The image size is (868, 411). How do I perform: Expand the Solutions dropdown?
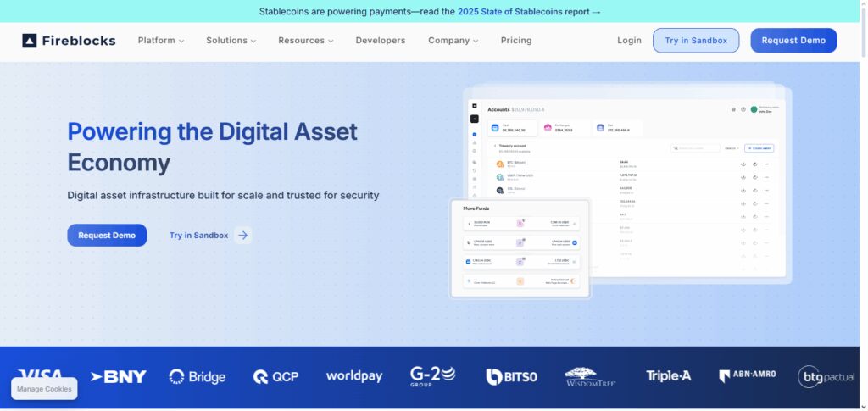coord(231,41)
